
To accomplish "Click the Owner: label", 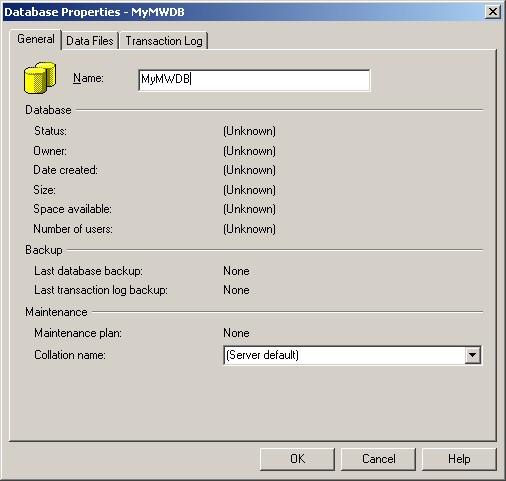I will tap(50, 151).
